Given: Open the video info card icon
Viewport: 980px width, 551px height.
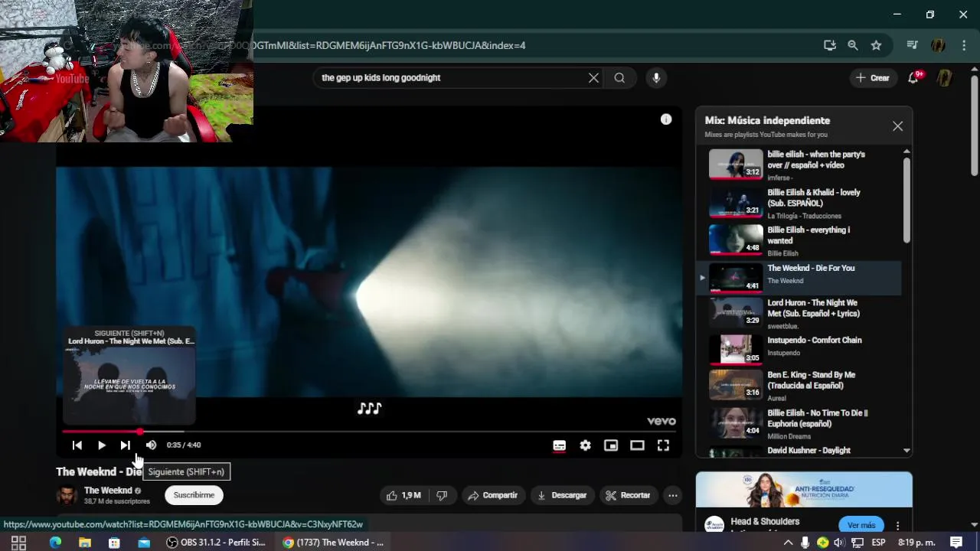Looking at the screenshot, I should pos(666,119).
